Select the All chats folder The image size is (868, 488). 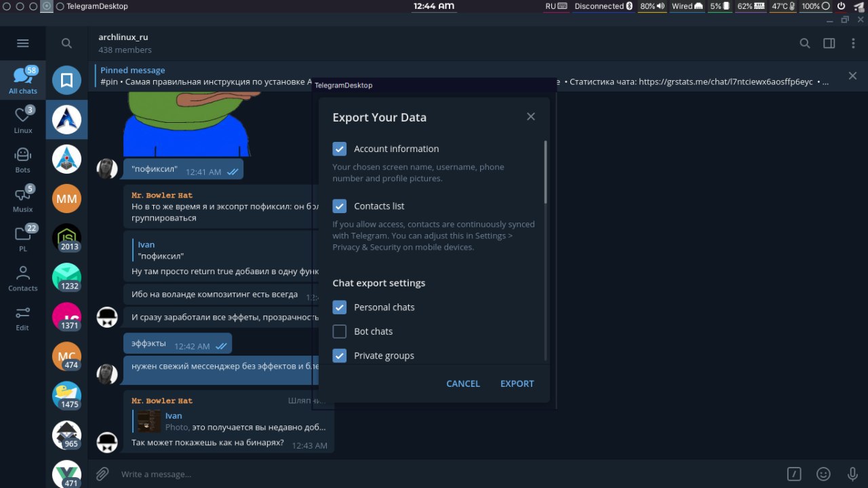23,80
